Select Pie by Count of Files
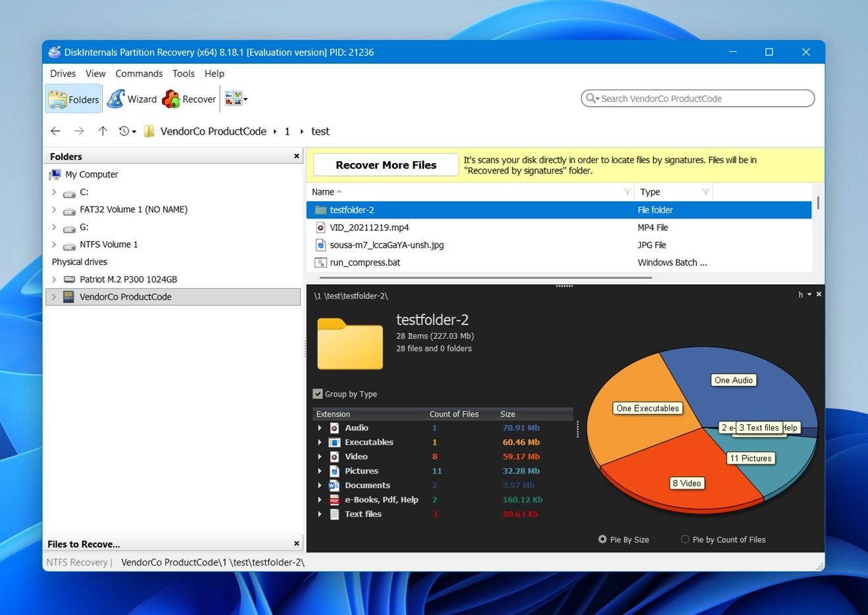Image resolution: width=868 pixels, height=615 pixels. 685,539
